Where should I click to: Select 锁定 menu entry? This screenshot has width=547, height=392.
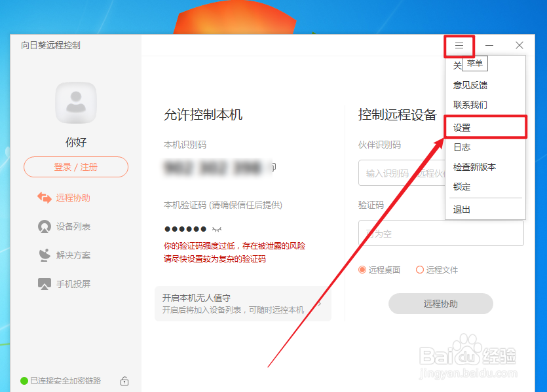[485, 187]
